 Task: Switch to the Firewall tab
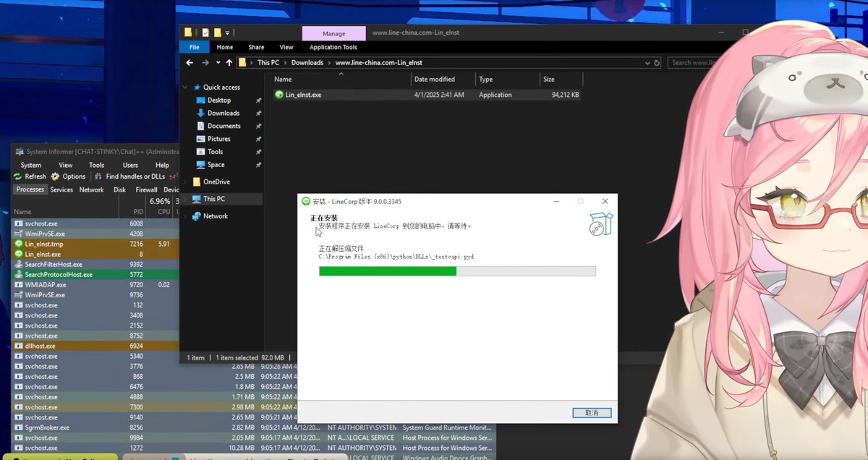pos(147,189)
